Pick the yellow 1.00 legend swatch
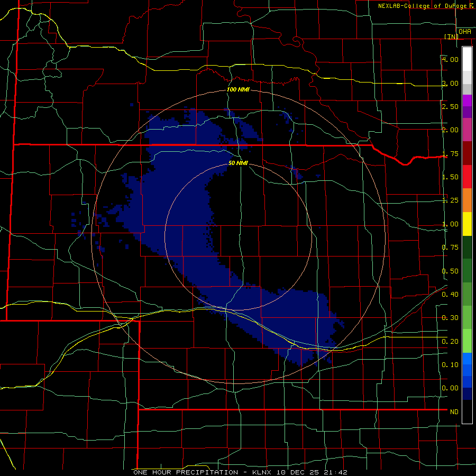Viewport: 476px width, 476px height. (x=467, y=224)
